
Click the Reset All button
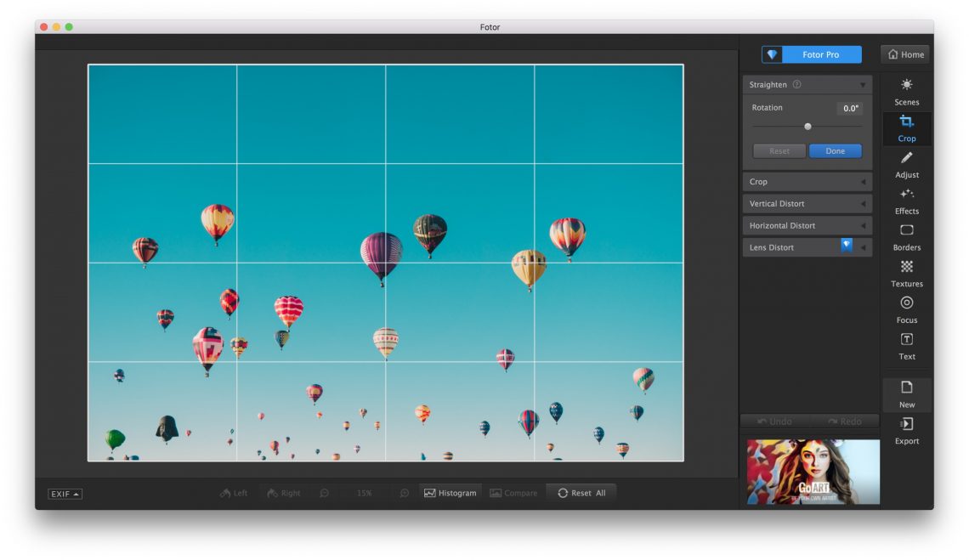tap(581, 493)
